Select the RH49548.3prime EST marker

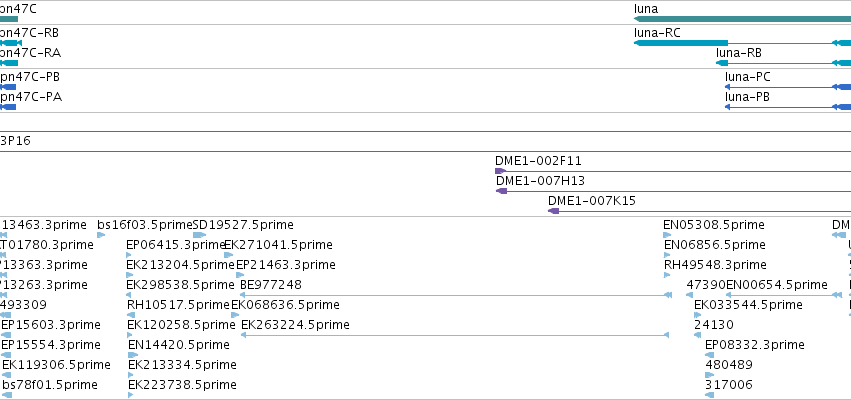pyautogui.click(x=667, y=275)
